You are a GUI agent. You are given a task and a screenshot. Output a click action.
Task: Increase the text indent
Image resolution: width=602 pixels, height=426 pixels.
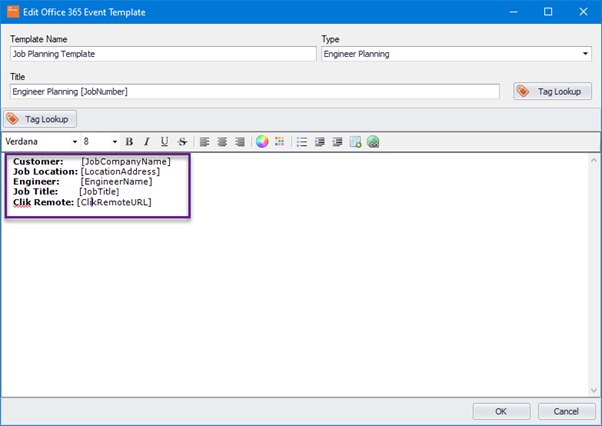[x=337, y=142]
